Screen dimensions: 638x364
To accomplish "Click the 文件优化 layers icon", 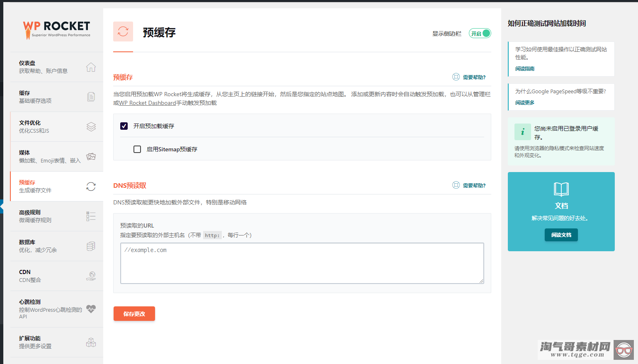I will click(x=91, y=126).
